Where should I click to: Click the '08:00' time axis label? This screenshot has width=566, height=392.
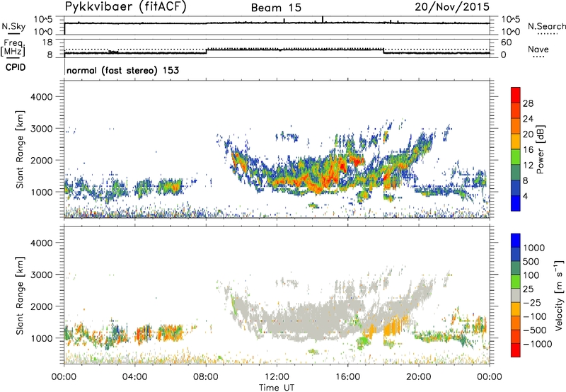[206, 377]
